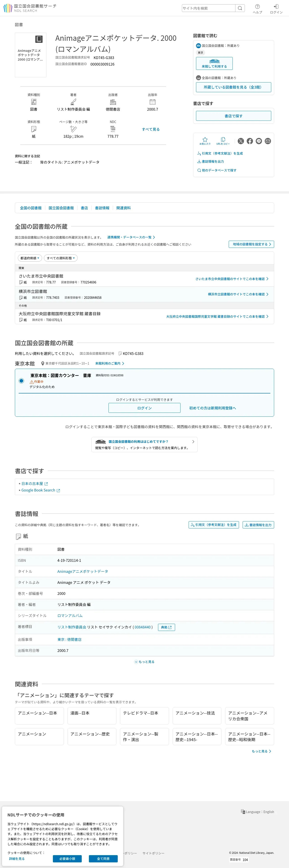The image size is (289, 868).
Task: Check book on 大阪府立中央図書館 catalog site
Action: click(217, 316)
